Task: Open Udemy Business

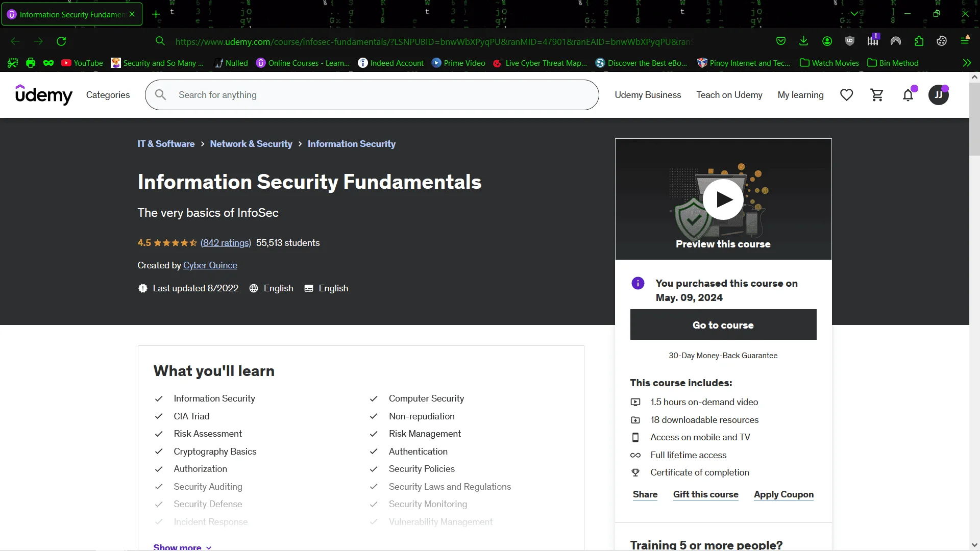Action: (x=648, y=95)
